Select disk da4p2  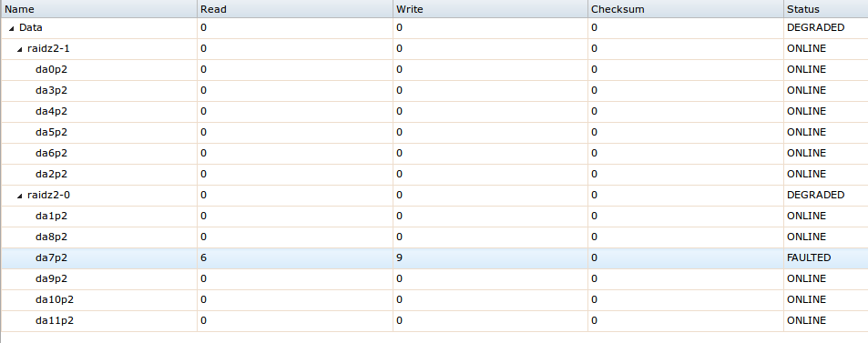pyautogui.click(x=52, y=112)
